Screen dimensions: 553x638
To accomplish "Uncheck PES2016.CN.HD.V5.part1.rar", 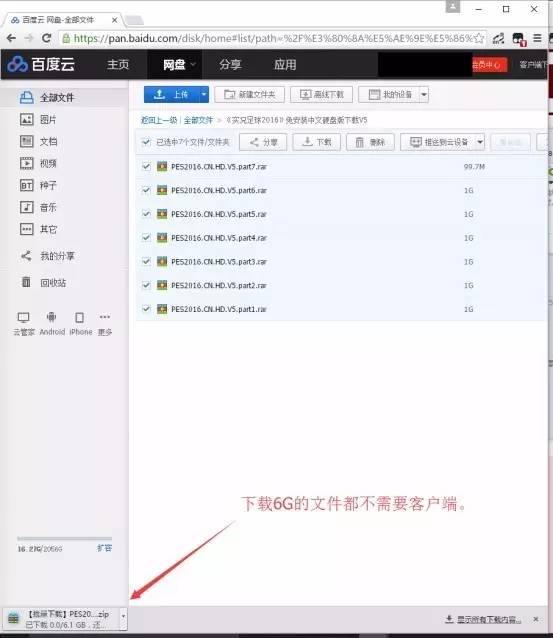I will [146, 309].
